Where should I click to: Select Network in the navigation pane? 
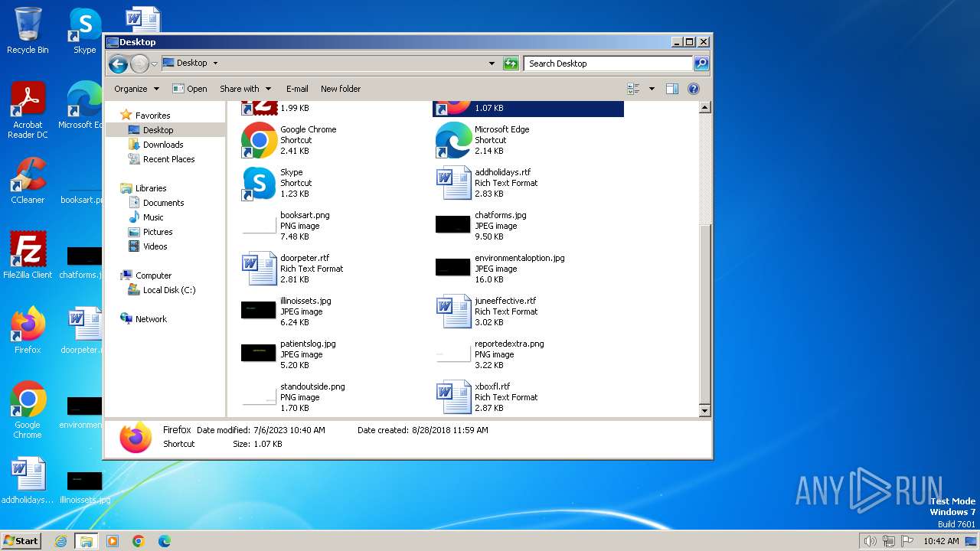(151, 319)
